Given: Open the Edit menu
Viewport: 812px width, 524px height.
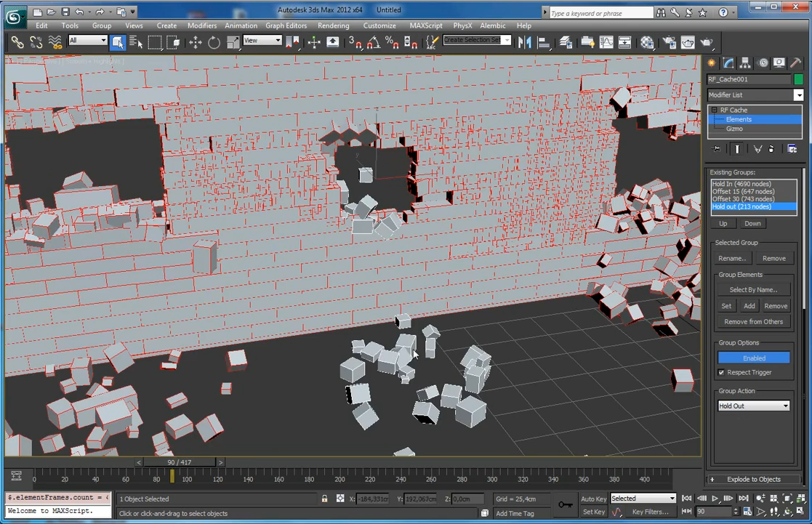Looking at the screenshot, I should (41, 25).
